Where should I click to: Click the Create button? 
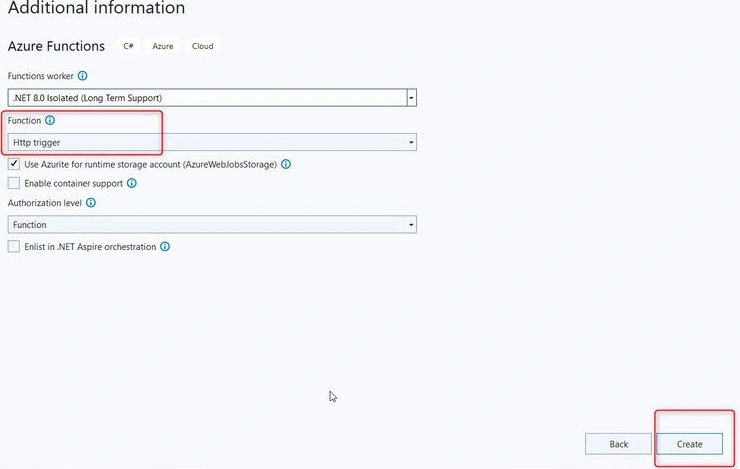pos(690,444)
